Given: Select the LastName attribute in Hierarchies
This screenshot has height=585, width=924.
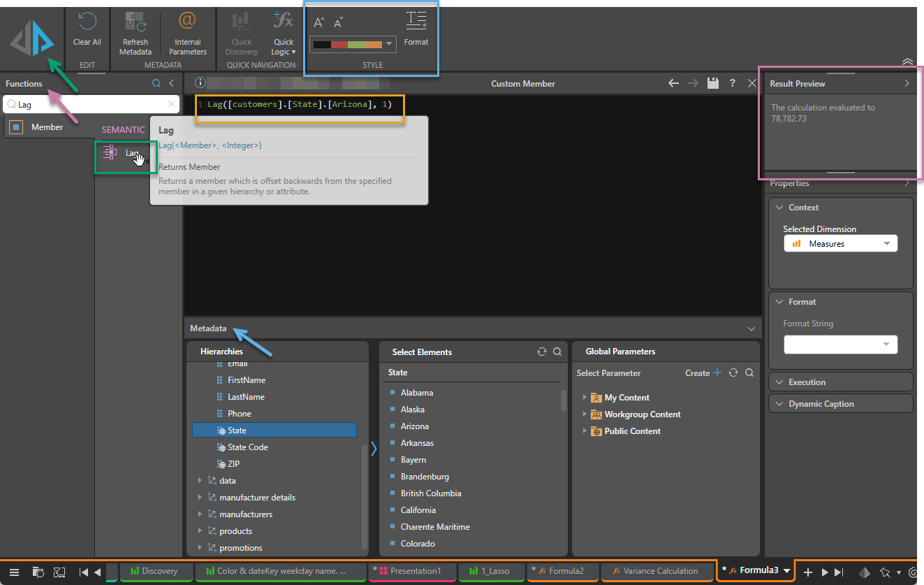Looking at the screenshot, I should [x=246, y=397].
